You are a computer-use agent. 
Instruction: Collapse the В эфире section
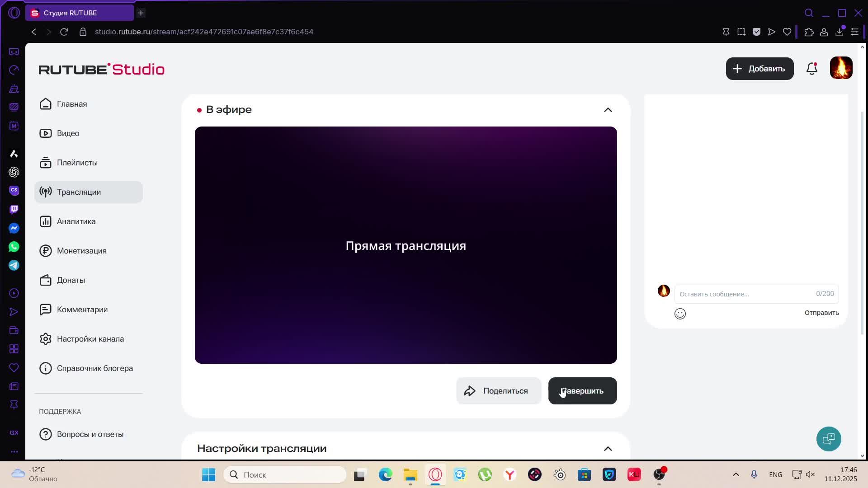tap(608, 110)
